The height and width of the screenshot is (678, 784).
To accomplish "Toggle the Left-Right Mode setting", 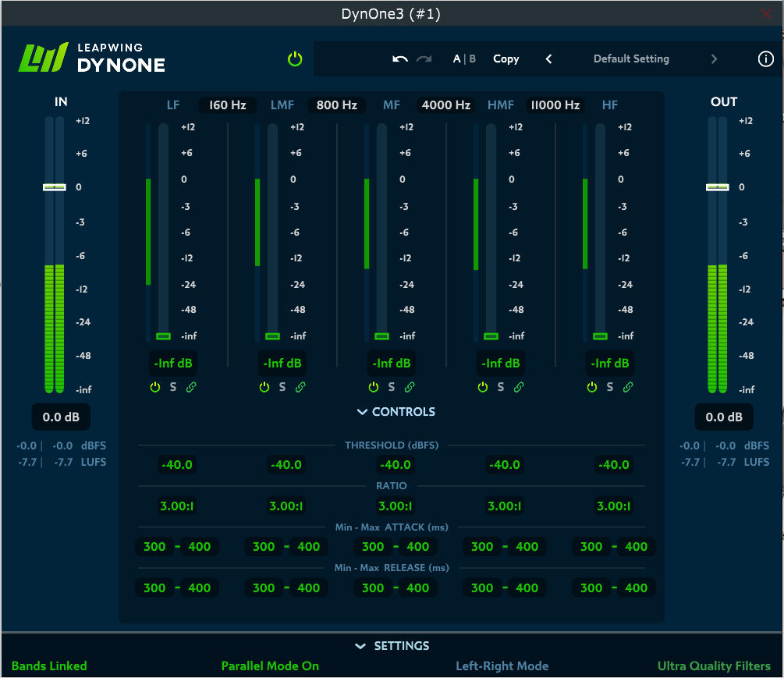I will 502,666.
